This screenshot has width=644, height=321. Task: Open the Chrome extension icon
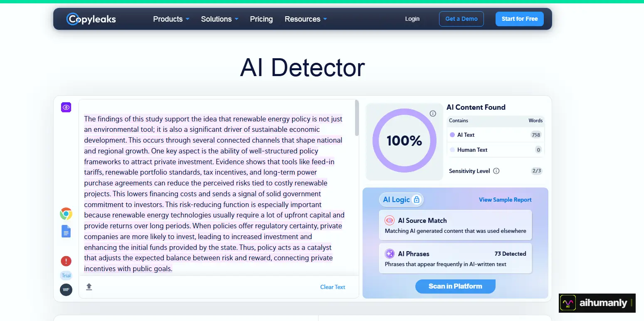point(66,214)
